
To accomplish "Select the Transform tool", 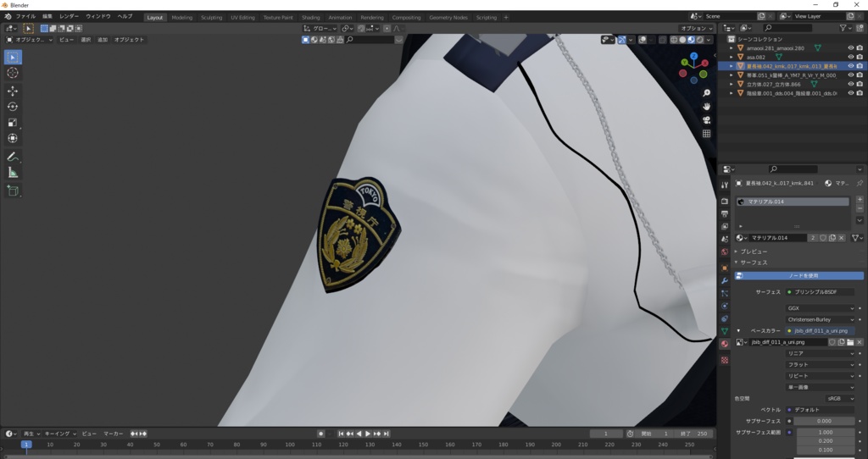I will 13,138.
